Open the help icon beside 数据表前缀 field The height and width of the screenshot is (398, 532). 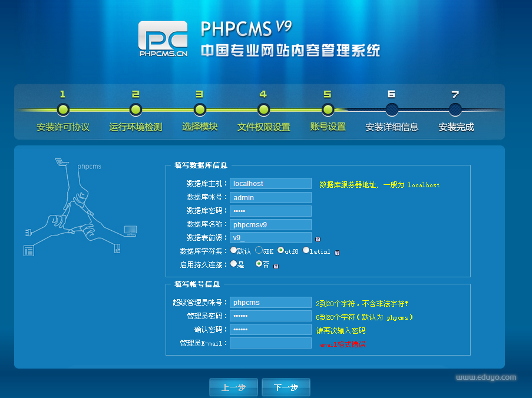click(318, 238)
